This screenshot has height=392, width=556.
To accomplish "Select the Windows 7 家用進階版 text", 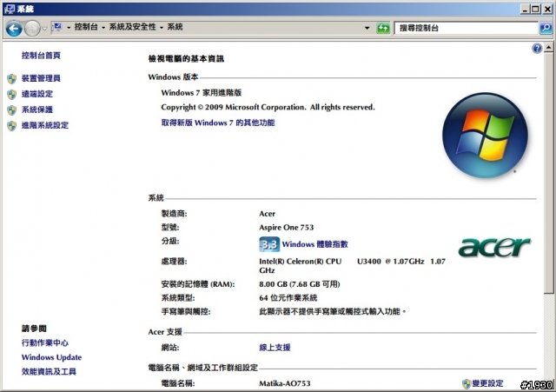I will (x=202, y=93).
